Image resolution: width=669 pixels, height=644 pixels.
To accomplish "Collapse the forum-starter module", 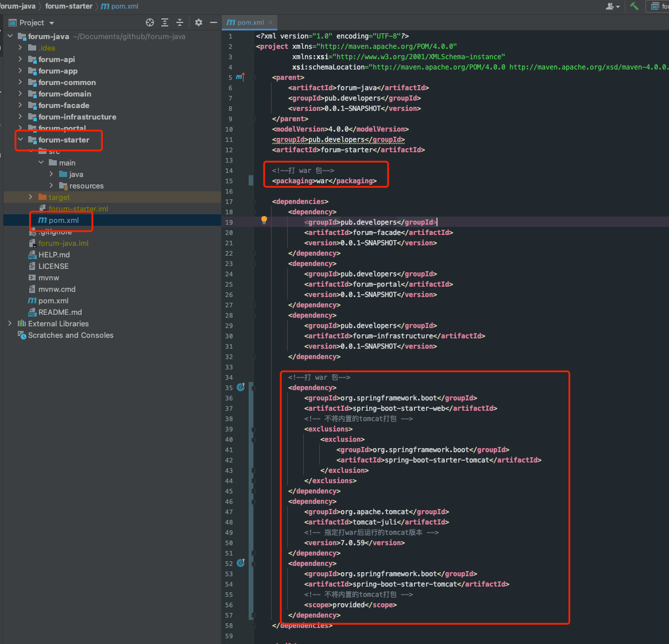I will pos(21,140).
